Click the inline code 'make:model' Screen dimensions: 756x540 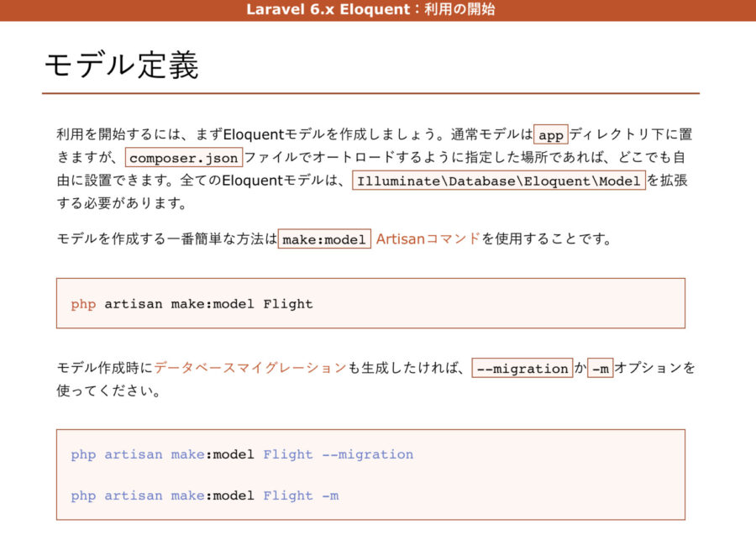point(324,239)
